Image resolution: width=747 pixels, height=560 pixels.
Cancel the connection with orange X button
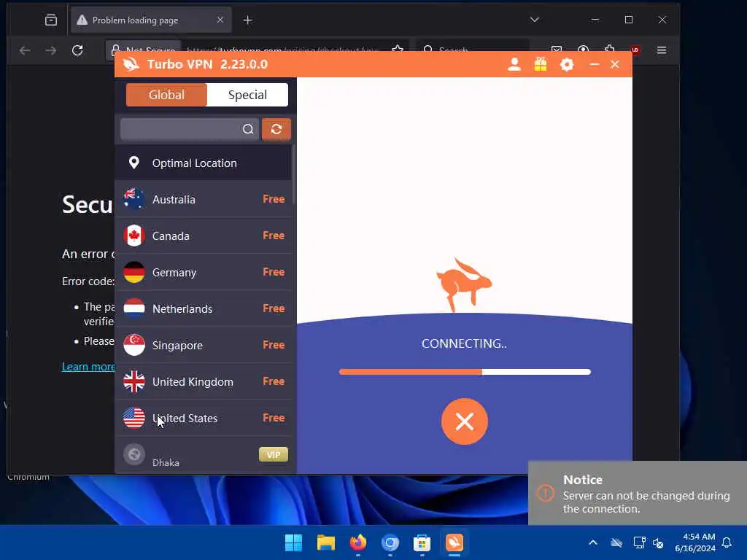click(465, 421)
